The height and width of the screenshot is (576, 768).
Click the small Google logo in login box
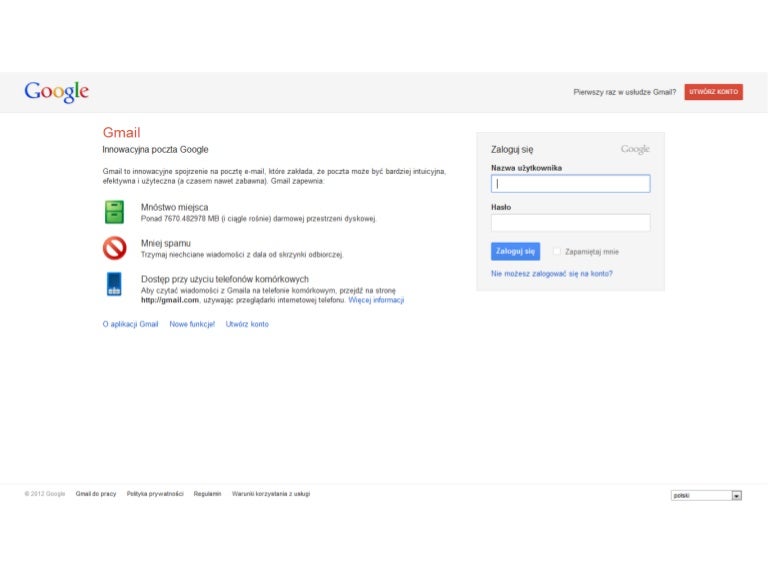click(635, 149)
